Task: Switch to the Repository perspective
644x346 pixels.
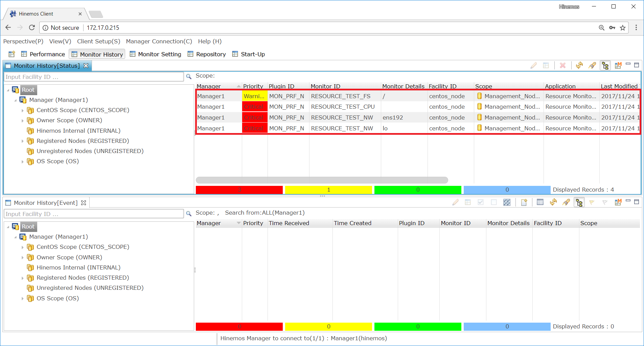Action: pyautogui.click(x=207, y=54)
